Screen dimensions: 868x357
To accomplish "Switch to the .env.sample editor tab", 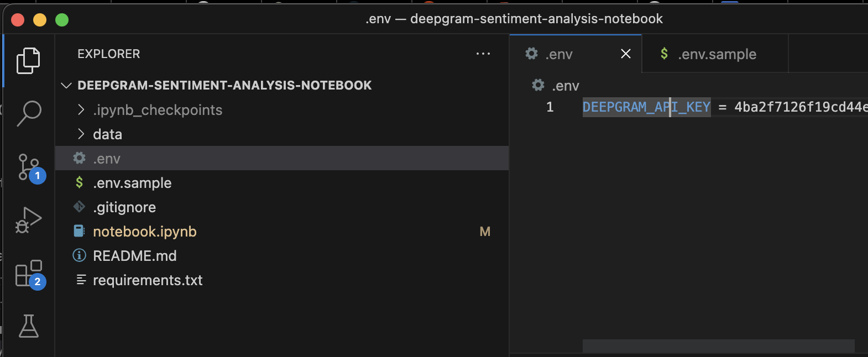I will [x=715, y=54].
